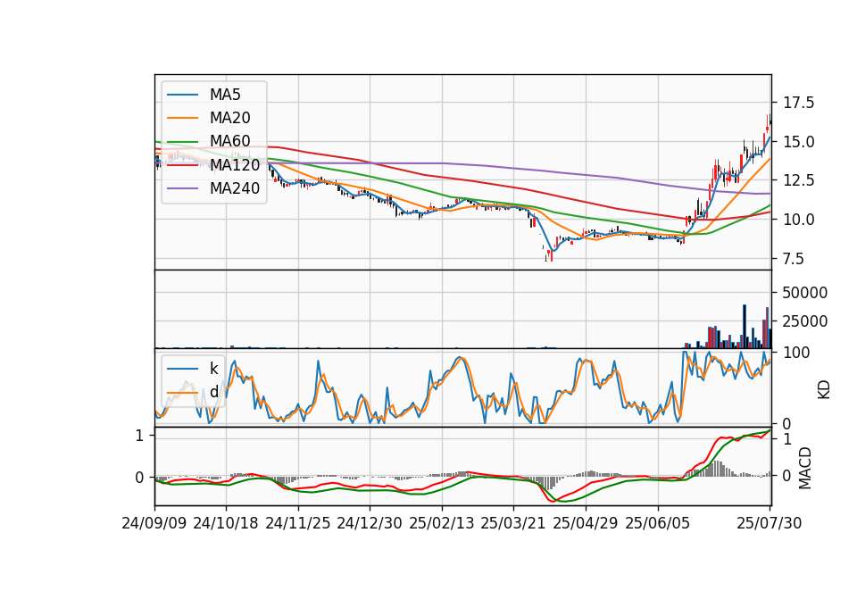Click the 25/03/21 date label

513,523
